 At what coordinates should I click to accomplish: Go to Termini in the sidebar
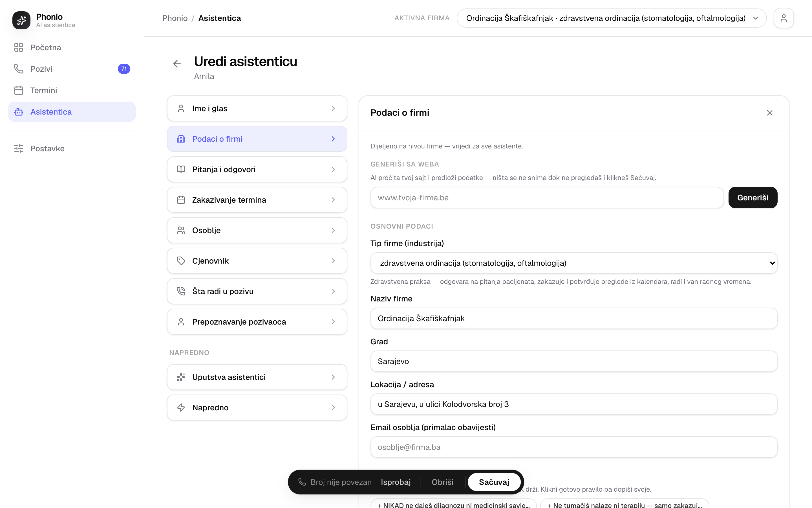(72, 90)
